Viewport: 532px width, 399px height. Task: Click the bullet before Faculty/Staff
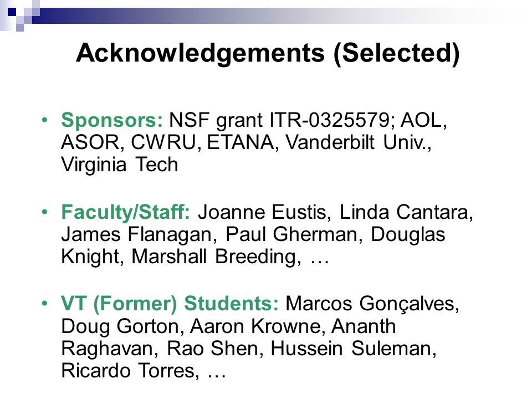(44, 212)
